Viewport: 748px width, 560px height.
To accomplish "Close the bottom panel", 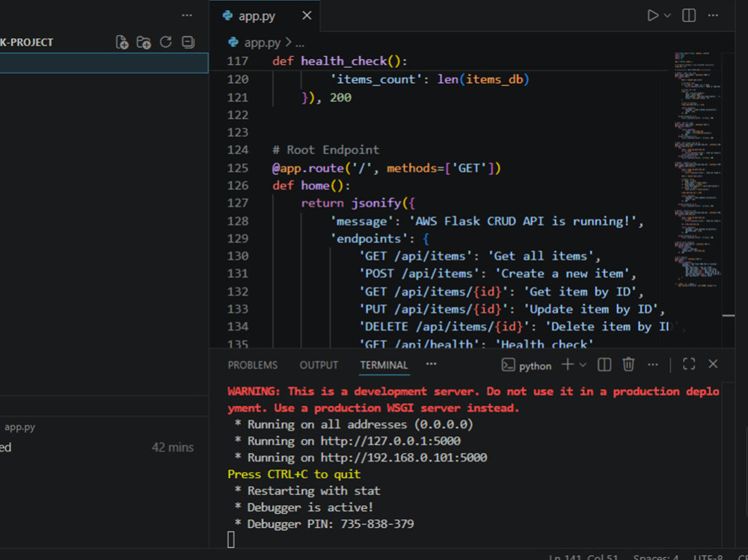I will click(x=713, y=364).
